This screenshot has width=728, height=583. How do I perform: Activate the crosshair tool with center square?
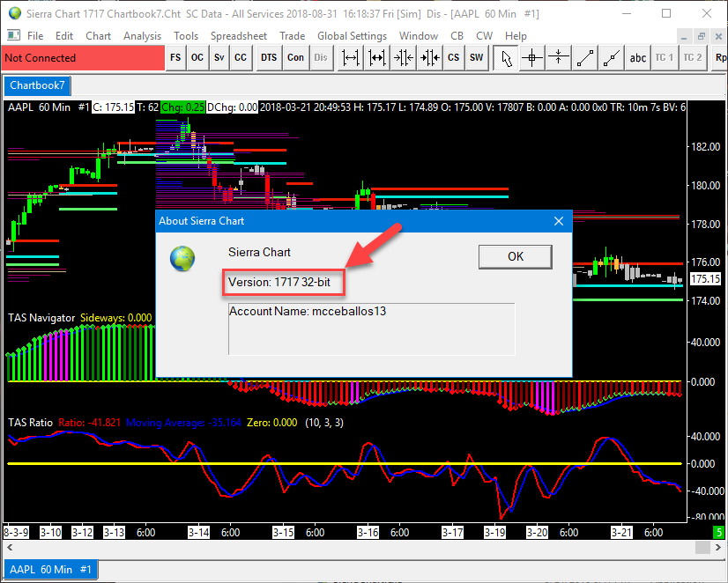click(532, 58)
